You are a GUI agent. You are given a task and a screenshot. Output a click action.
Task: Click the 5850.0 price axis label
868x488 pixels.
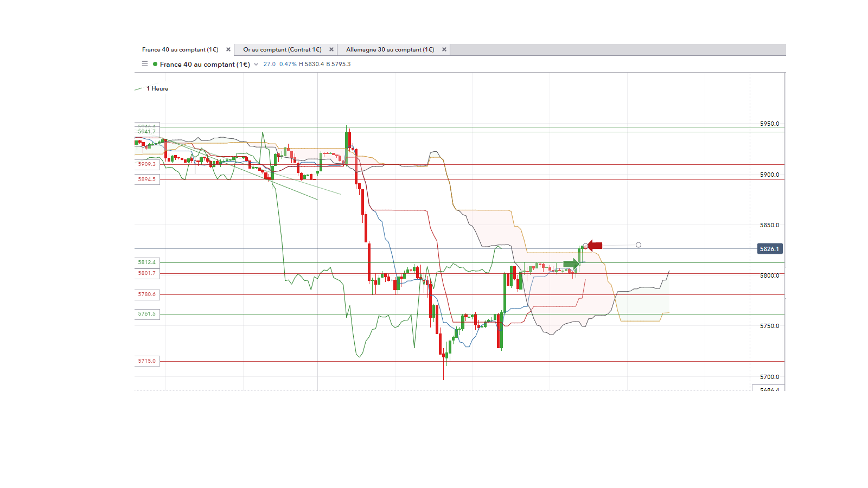point(769,225)
